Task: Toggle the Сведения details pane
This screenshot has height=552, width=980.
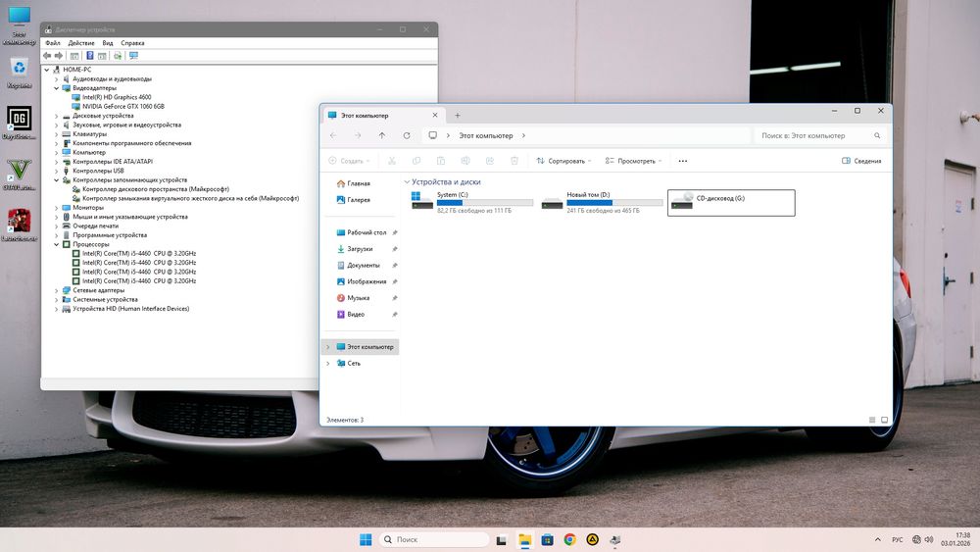Action: [x=861, y=161]
